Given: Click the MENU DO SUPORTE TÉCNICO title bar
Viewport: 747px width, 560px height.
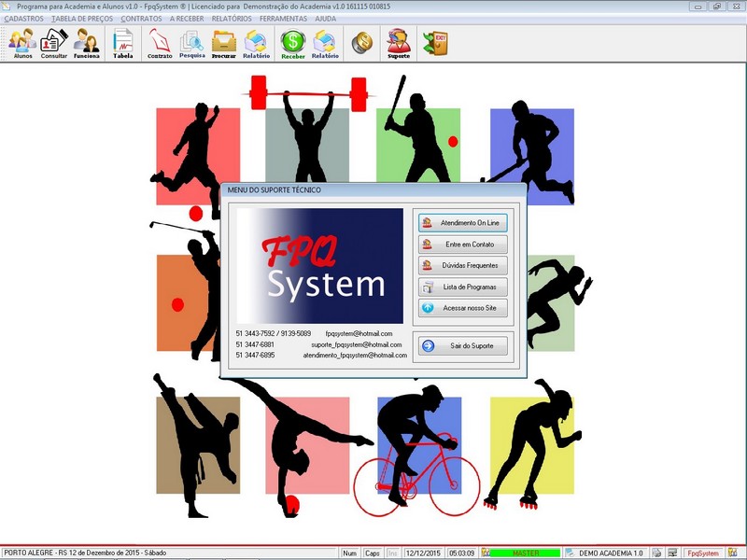Looking at the screenshot, I should click(373, 190).
